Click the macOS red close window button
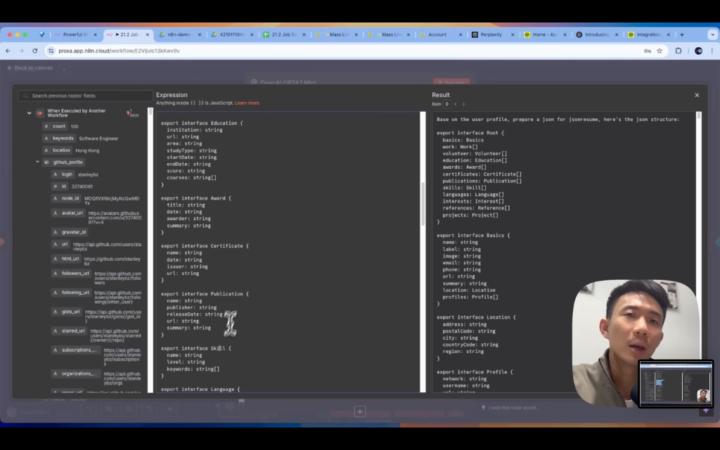The width and height of the screenshot is (720, 450). [x=10, y=34]
